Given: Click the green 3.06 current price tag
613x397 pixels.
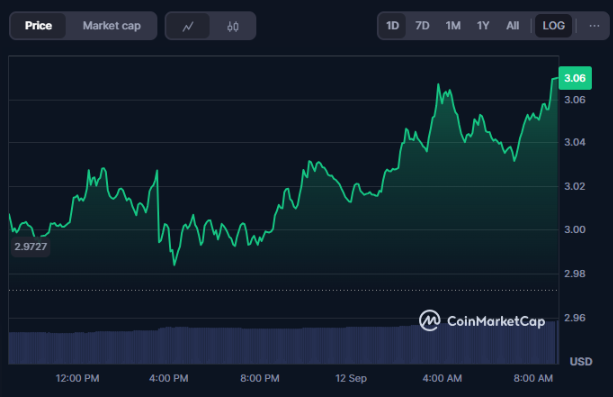Looking at the screenshot, I should pyautogui.click(x=575, y=78).
